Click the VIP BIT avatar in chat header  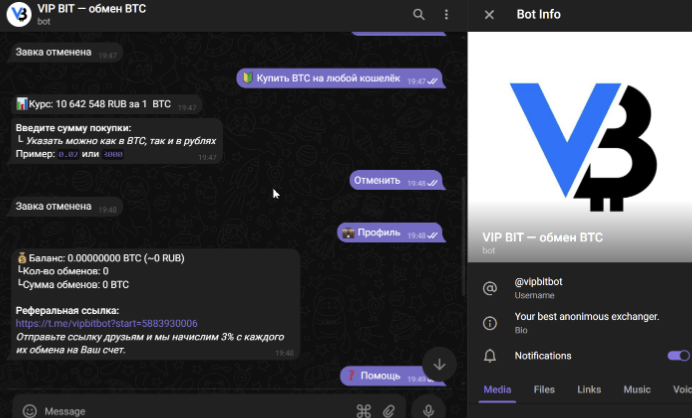[16, 14]
